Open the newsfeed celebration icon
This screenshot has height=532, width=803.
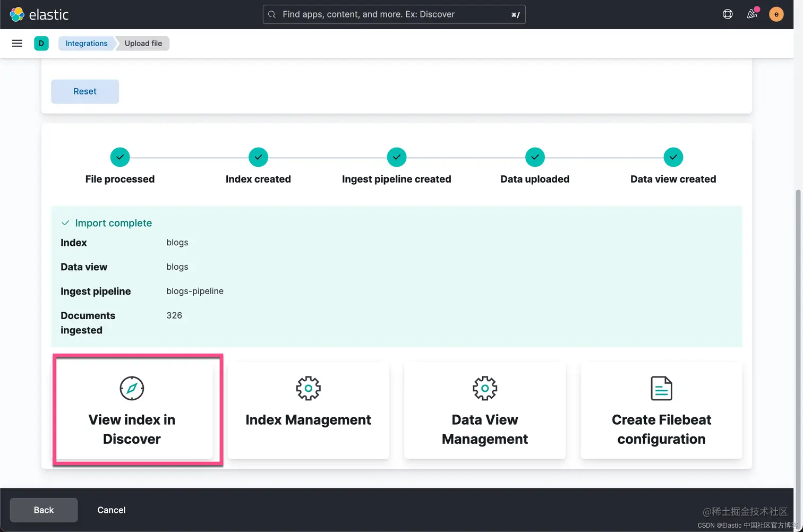(x=752, y=14)
